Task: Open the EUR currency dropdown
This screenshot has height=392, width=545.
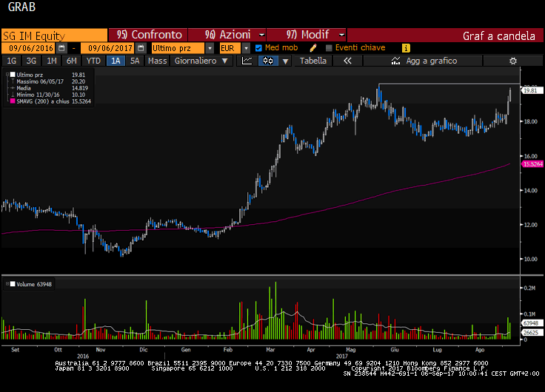Action: click(x=246, y=47)
